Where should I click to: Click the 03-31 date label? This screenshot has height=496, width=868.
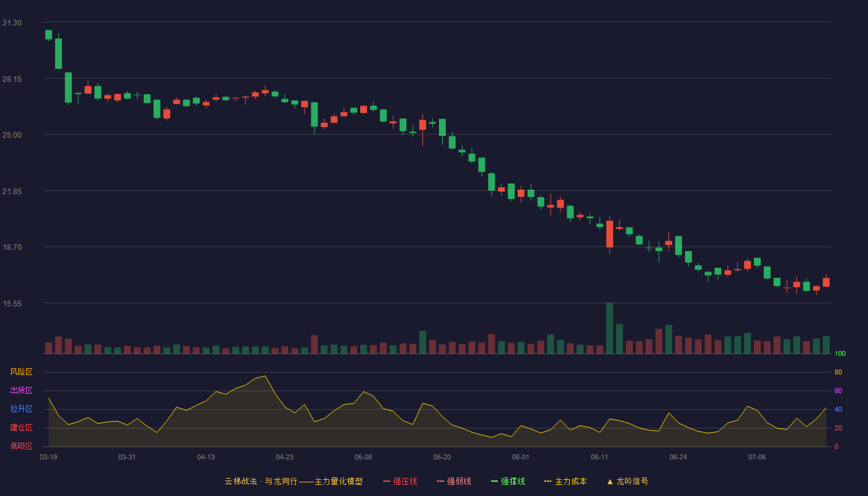point(127,457)
